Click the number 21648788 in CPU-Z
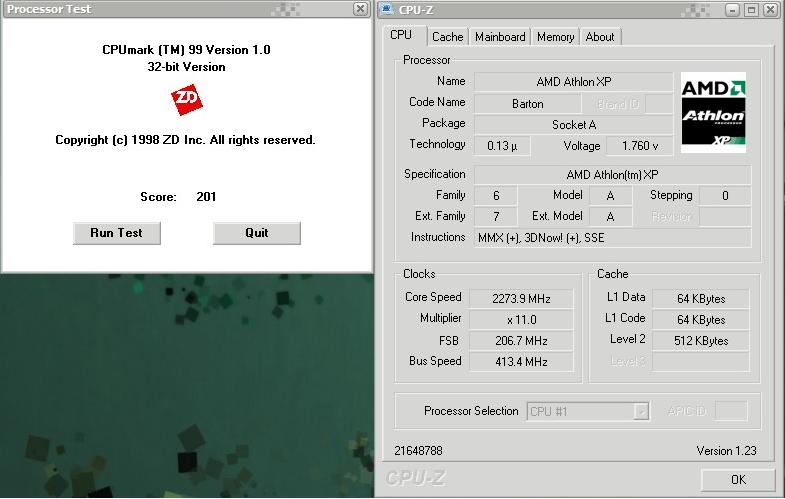 pos(419,451)
